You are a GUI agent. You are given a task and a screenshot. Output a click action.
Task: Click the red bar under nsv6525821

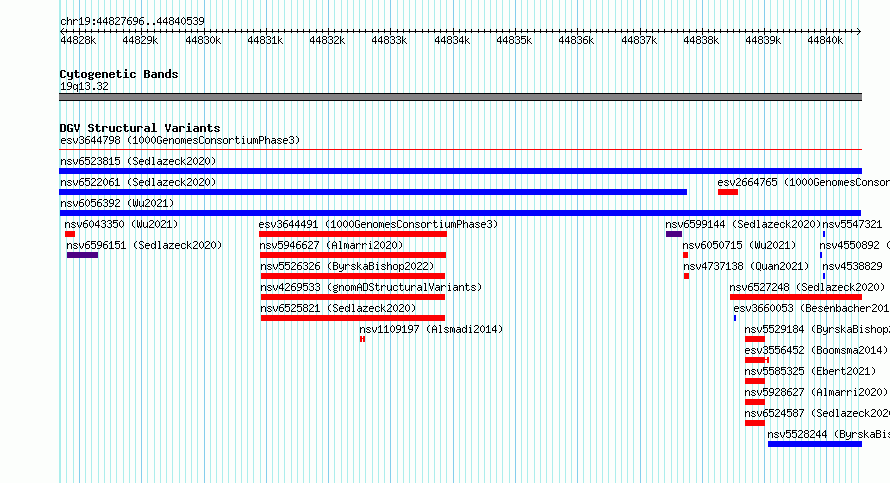[x=353, y=318]
